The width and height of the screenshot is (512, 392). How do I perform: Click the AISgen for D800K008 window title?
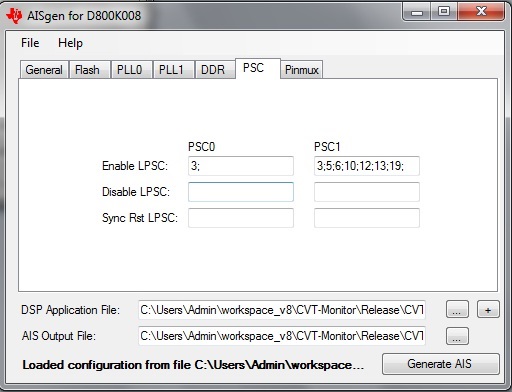84,16
